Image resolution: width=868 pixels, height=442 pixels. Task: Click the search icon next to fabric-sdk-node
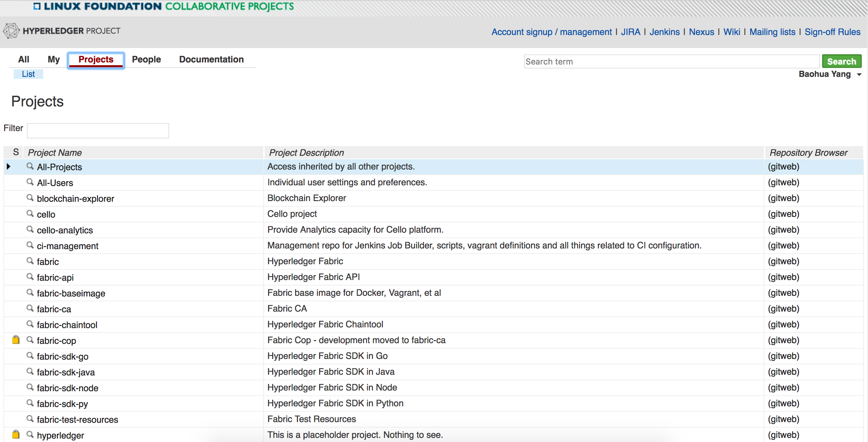tap(30, 387)
